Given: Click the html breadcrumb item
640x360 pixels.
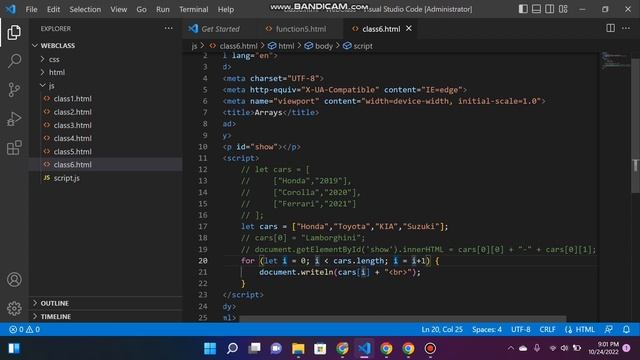Looking at the screenshot, I should pos(281,46).
